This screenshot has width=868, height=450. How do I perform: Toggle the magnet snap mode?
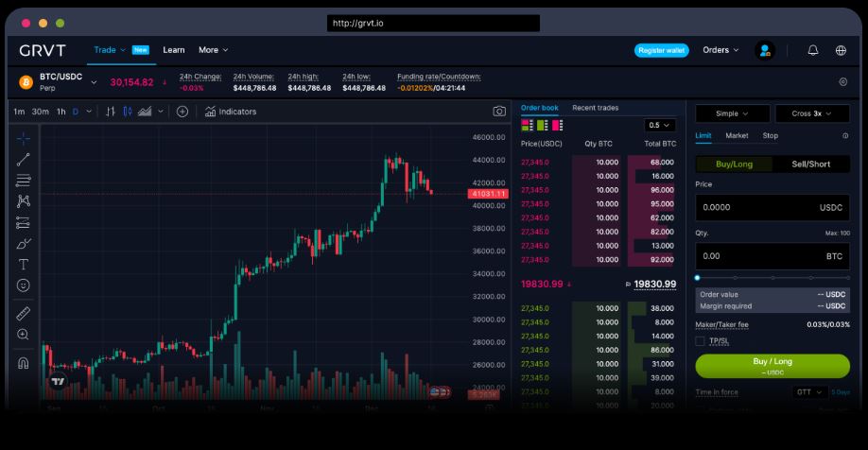pos(24,363)
